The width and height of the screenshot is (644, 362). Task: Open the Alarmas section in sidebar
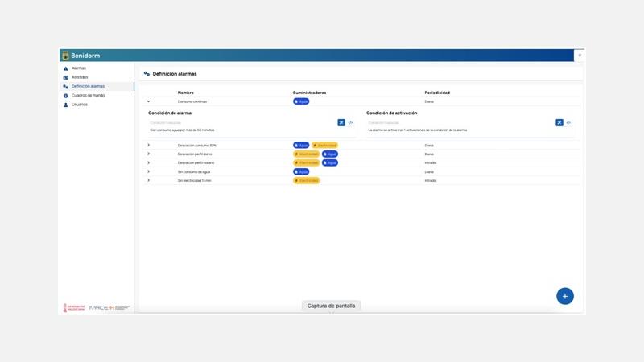point(78,68)
